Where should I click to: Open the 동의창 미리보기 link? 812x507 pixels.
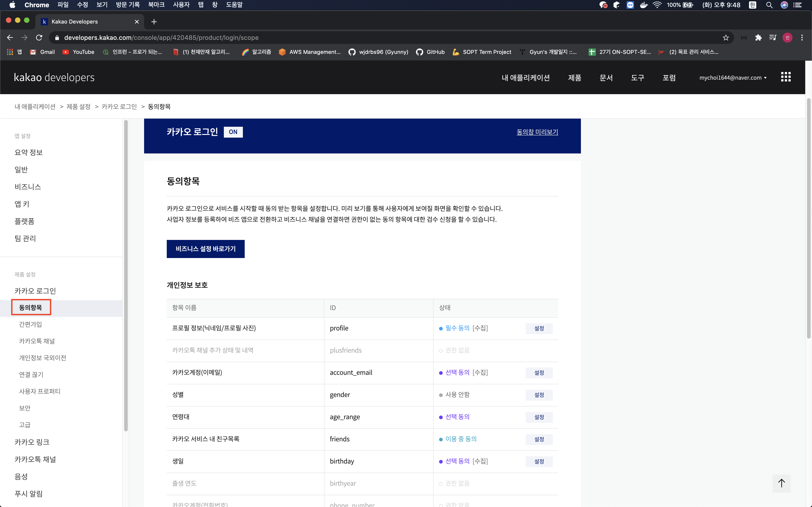click(537, 132)
